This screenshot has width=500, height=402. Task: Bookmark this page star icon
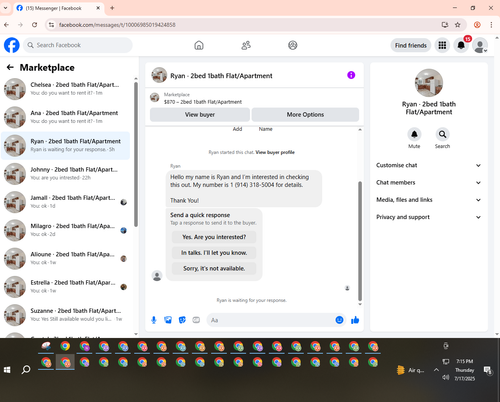pyautogui.click(x=458, y=25)
